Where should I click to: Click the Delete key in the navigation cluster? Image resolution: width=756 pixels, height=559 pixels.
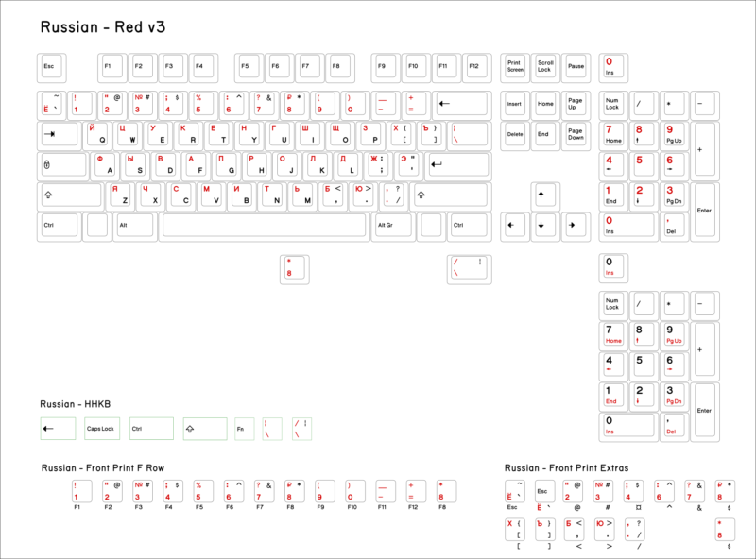point(515,136)
